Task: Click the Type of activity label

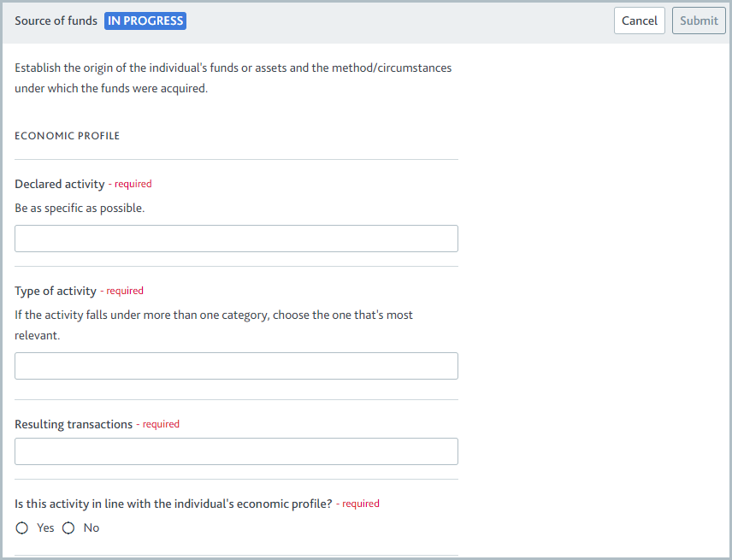Action: pos(55,290)
